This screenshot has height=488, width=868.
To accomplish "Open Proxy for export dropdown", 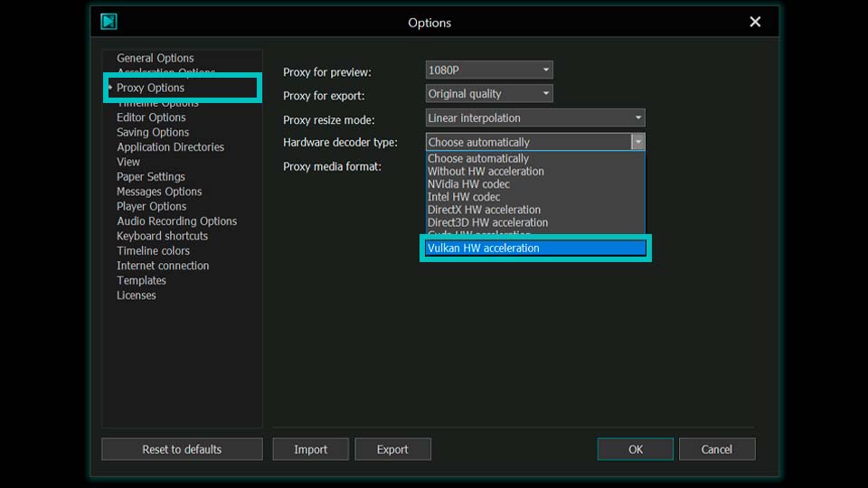I will click(x=489, y=93).
